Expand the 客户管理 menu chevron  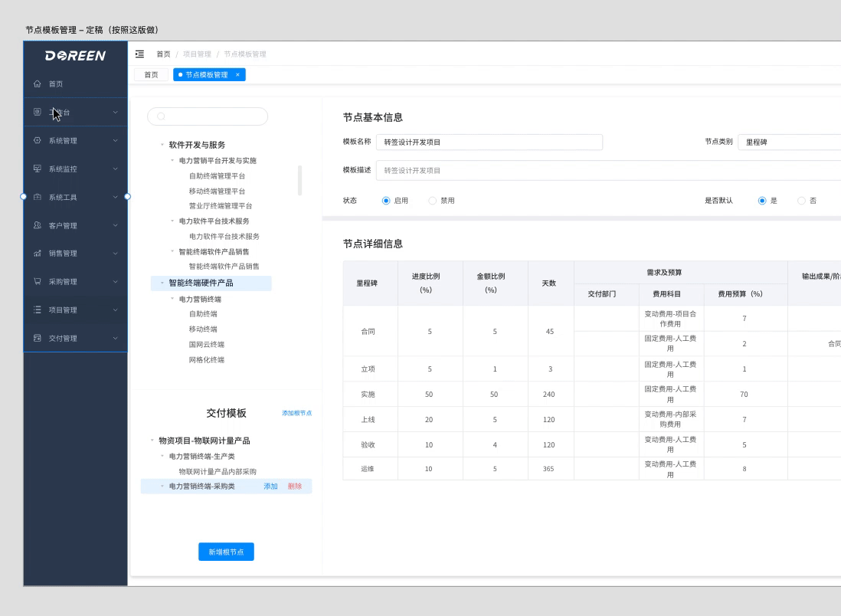pos(116,225)
